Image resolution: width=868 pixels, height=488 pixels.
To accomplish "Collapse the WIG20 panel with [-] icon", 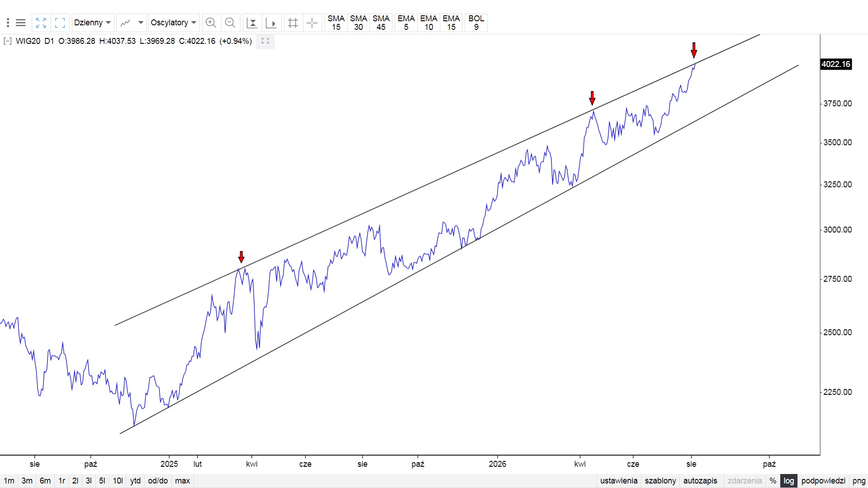I will point(7,41).
